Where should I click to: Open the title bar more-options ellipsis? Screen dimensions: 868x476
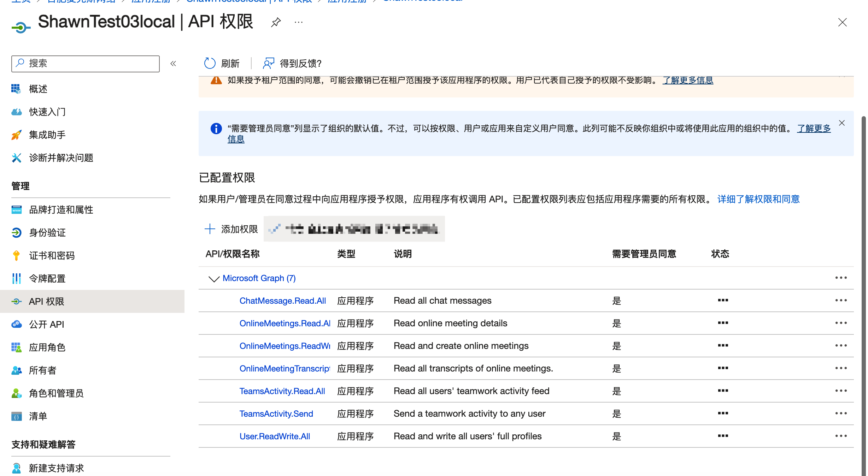click(x=299, y=23)
